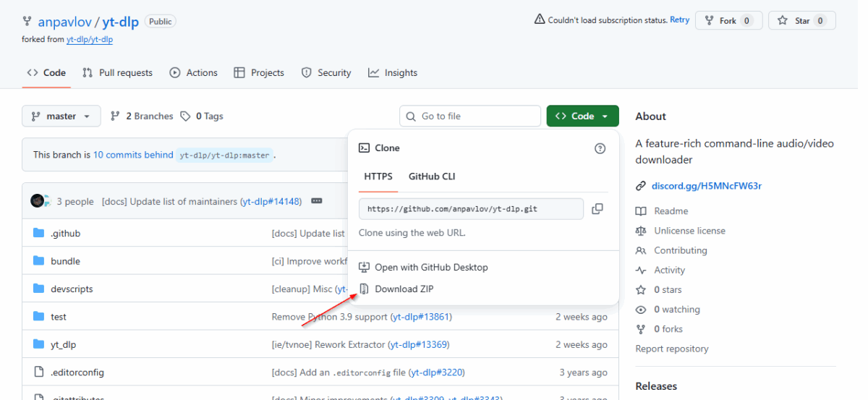Toggle the green Code dropdown button
Viewport: 868px width, 400px height.
(582, 116)
